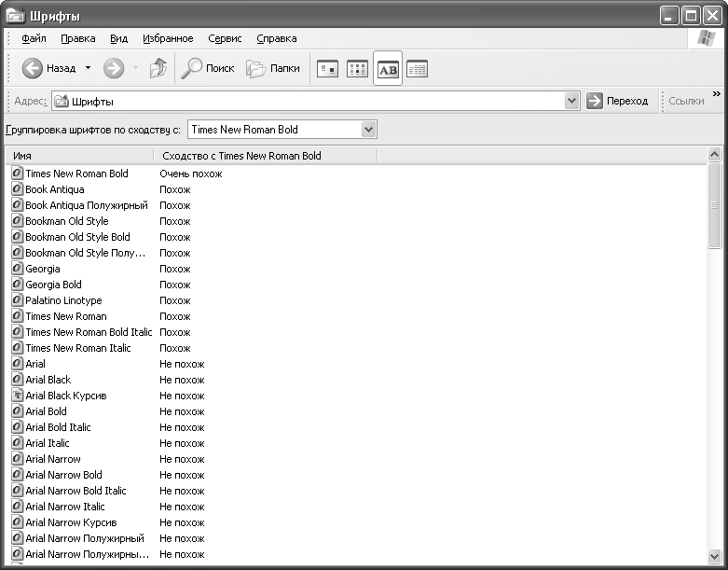
Task: Select the Palatino Linotype font icon
Action: pos(17,300)
